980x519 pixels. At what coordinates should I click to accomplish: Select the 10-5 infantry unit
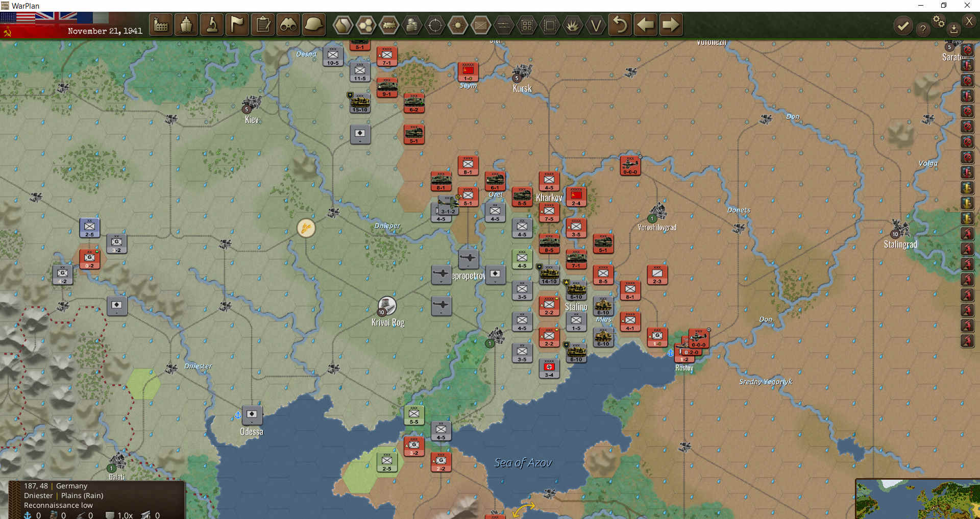coord(333,57)
